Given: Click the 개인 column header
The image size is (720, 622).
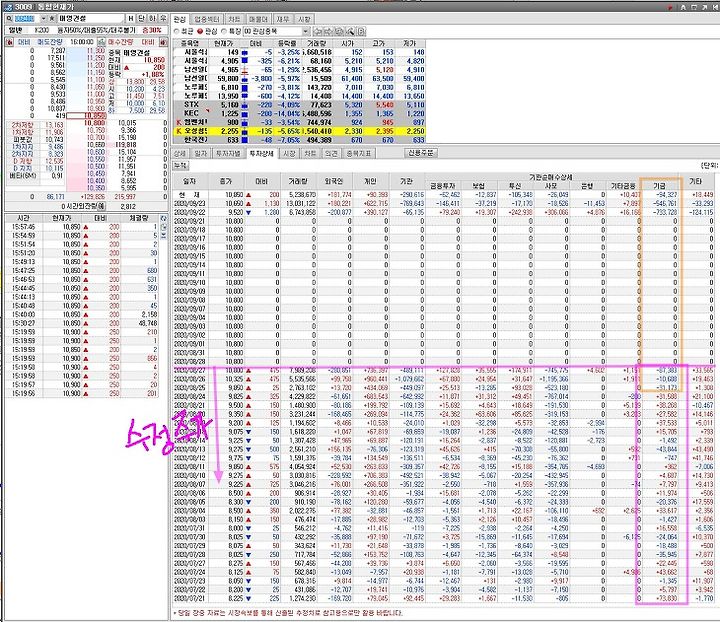Looking at the screenshot, I should 371,182.
